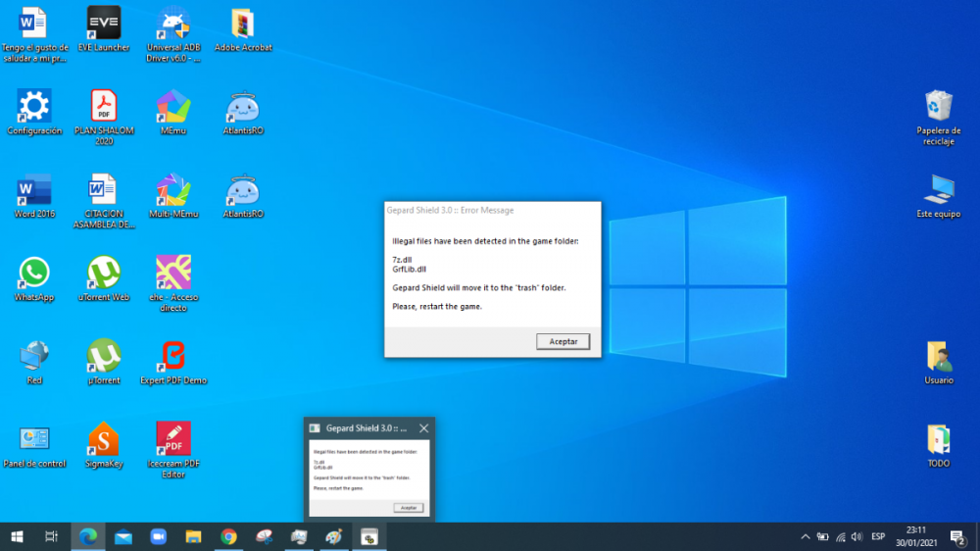Close the Gepard Shield taskbar preview

(x=423, y=428)
